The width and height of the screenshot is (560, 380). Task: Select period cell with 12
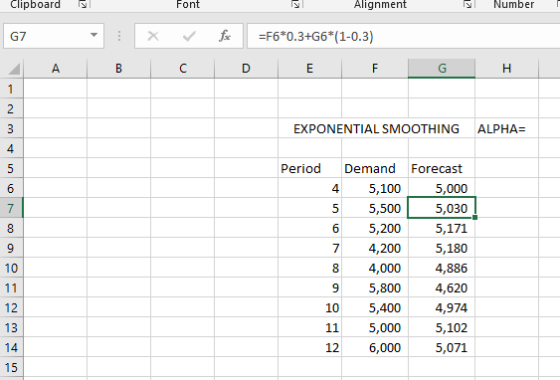click(310, 347)
